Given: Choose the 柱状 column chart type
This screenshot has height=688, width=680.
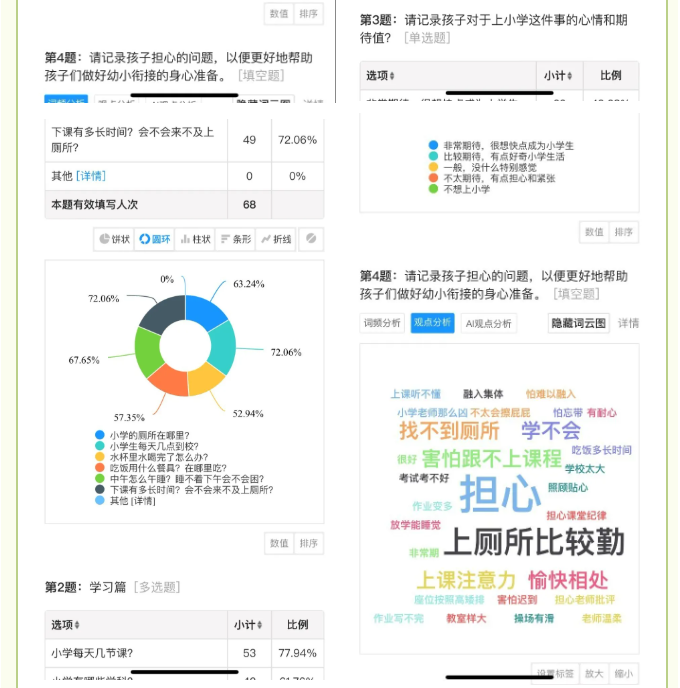Looking at the screenshot, I should pos(195,239).
